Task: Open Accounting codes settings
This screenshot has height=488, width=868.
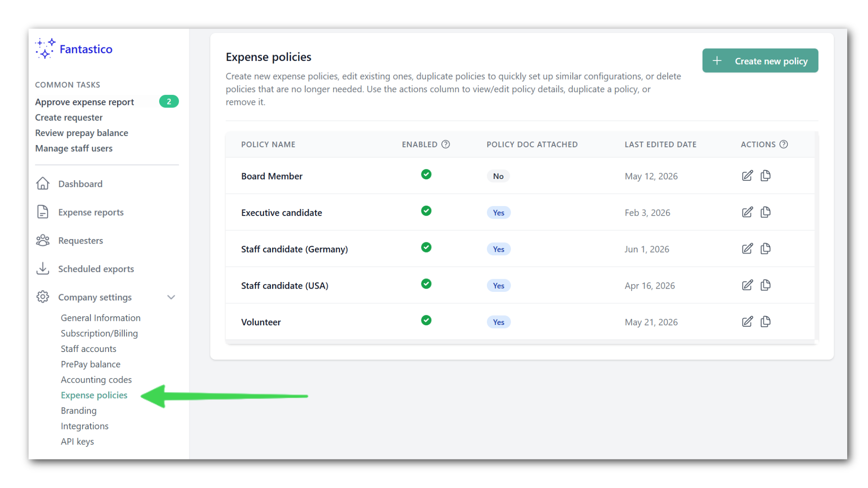Action: [96, 380]
